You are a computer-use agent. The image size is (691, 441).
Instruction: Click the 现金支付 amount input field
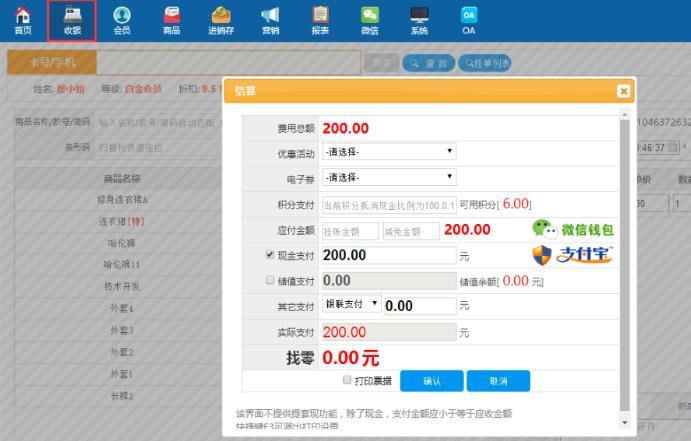(388, 255)
